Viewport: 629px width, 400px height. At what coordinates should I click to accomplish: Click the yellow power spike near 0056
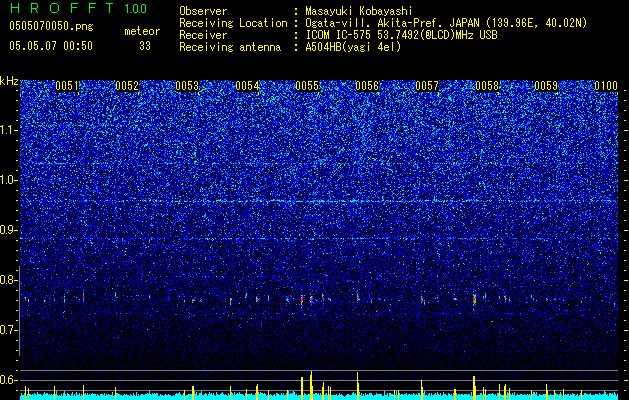click(x=357, y=386)
